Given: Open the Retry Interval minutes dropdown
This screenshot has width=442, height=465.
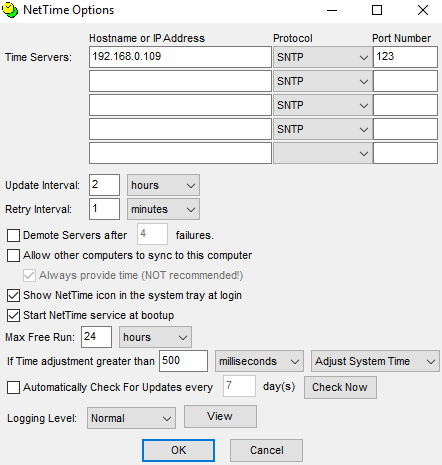Looking at the screenshot, I should 163,209.
